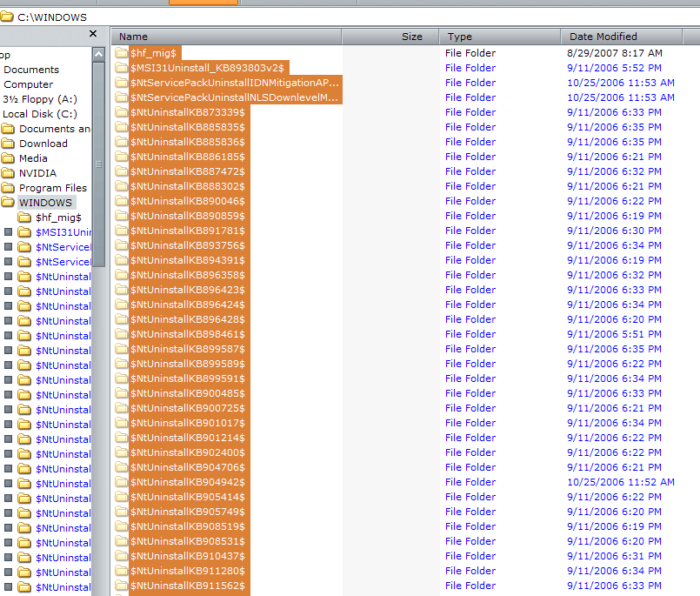This screenshot has width=700, height=596.
Task: Close the folder tree pane
Action: 93,34
